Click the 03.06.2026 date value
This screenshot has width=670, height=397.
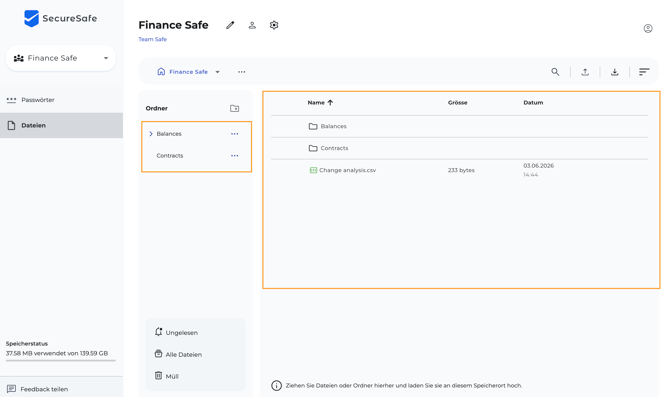pos(538,166)
